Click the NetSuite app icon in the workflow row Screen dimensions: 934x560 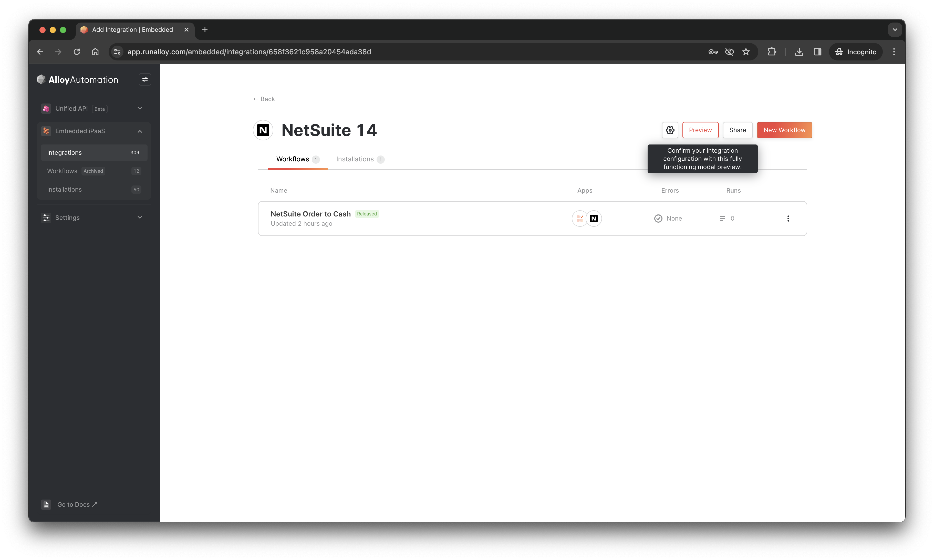[594, 219]
